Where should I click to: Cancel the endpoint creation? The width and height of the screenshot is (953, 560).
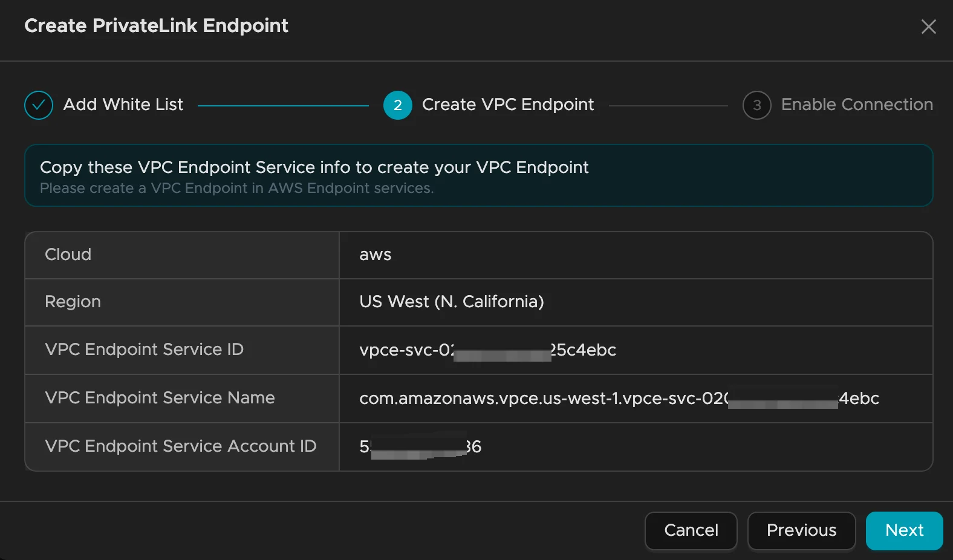click(691, 530)
